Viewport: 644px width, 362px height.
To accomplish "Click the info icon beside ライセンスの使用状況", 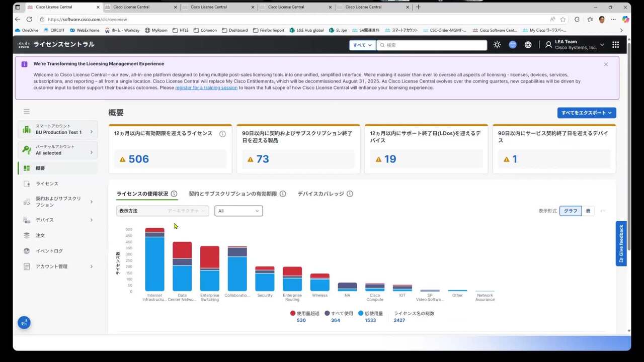I will click(x=174, y=194).
